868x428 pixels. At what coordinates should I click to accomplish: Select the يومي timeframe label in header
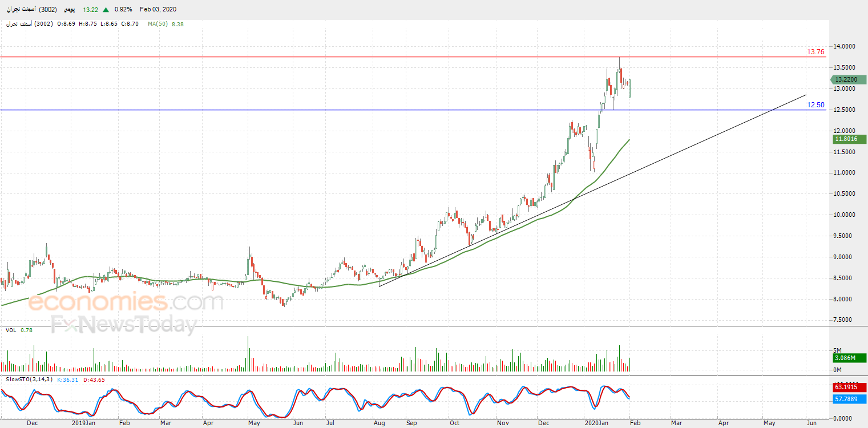pos(70,10)
